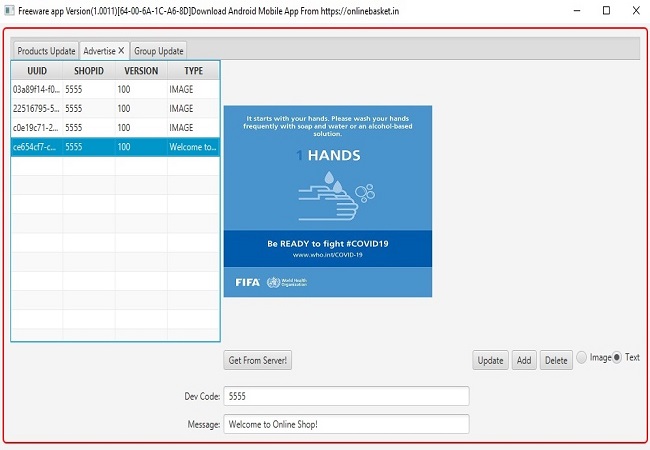
Task: Maximize the Freeware app window
Action: 606,11
